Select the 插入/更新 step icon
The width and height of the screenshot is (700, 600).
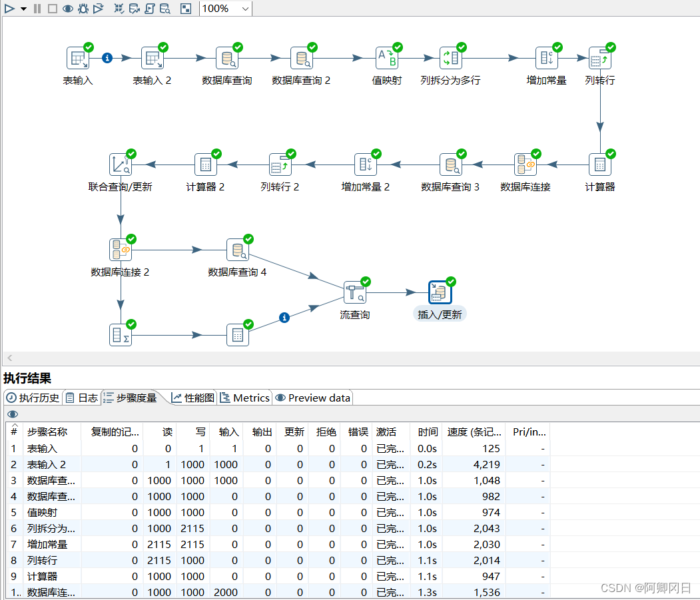point(440,292)
